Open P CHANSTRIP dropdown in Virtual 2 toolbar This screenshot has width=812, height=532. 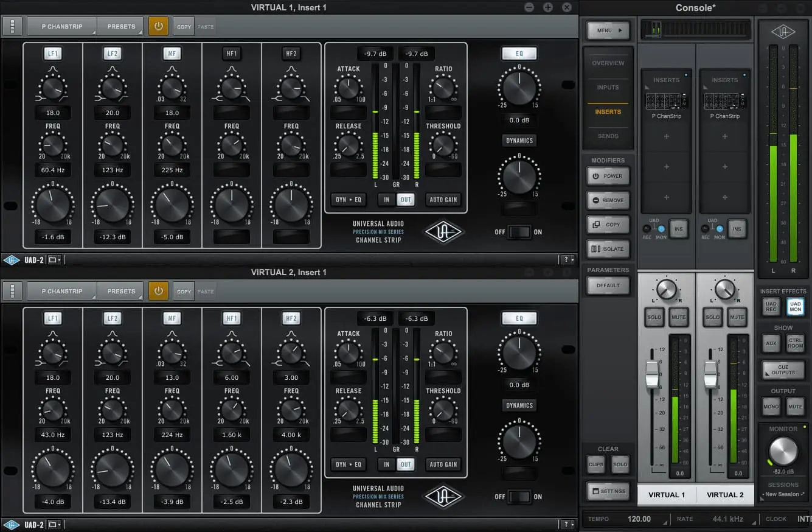pos(61,291)
